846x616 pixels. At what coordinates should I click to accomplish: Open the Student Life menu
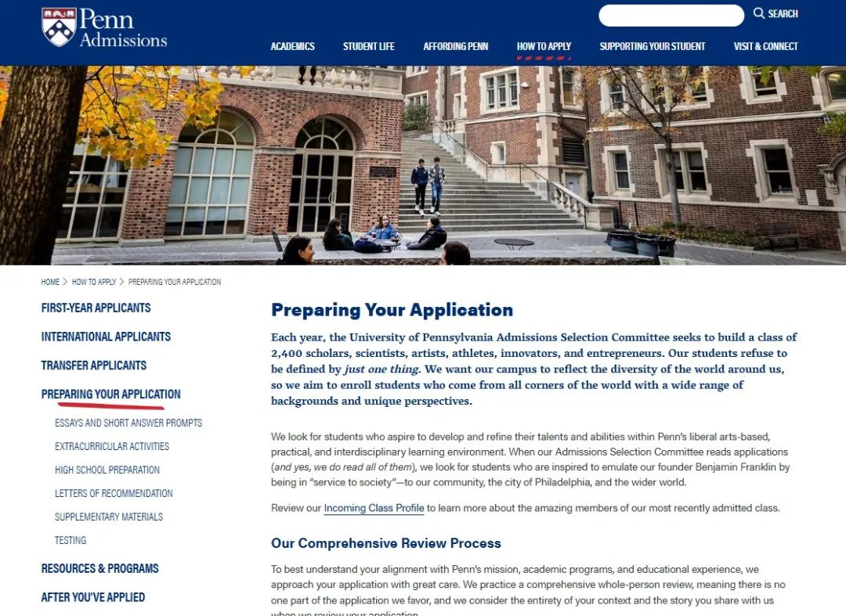(368, 46)
